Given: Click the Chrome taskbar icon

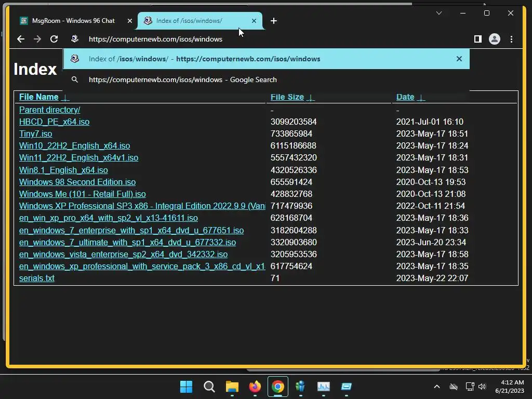Looking at the screenshot, I should (278, 387).
